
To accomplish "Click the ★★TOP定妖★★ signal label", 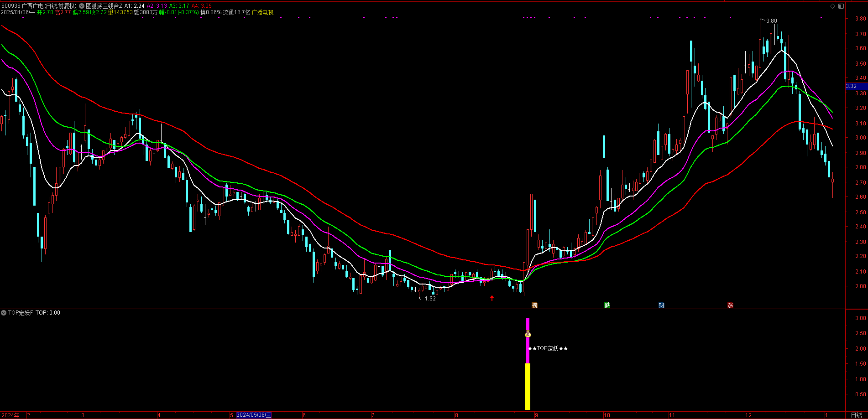I will 548,348.
